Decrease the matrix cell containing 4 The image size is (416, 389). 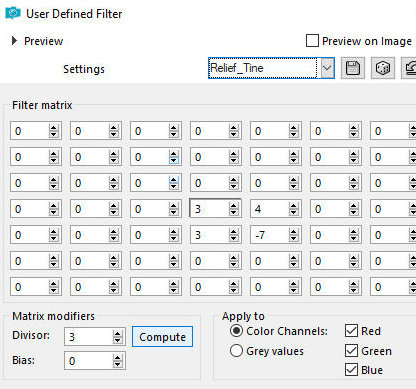click(294, 213)
